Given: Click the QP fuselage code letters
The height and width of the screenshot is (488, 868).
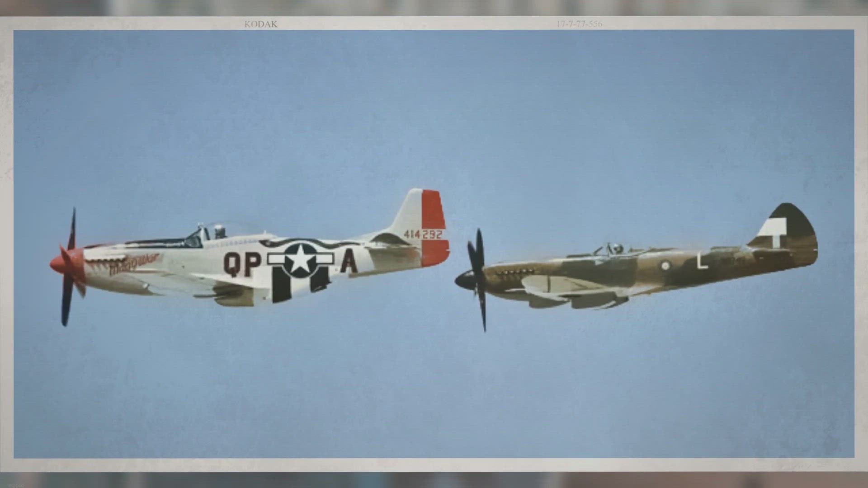Looking at the screenshot, I should (242, 264).
